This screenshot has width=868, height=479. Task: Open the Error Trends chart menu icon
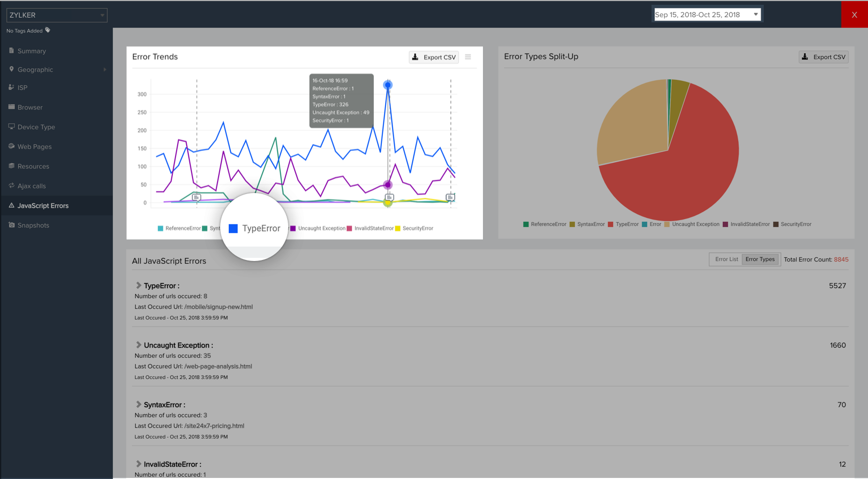tap(468, 57)
